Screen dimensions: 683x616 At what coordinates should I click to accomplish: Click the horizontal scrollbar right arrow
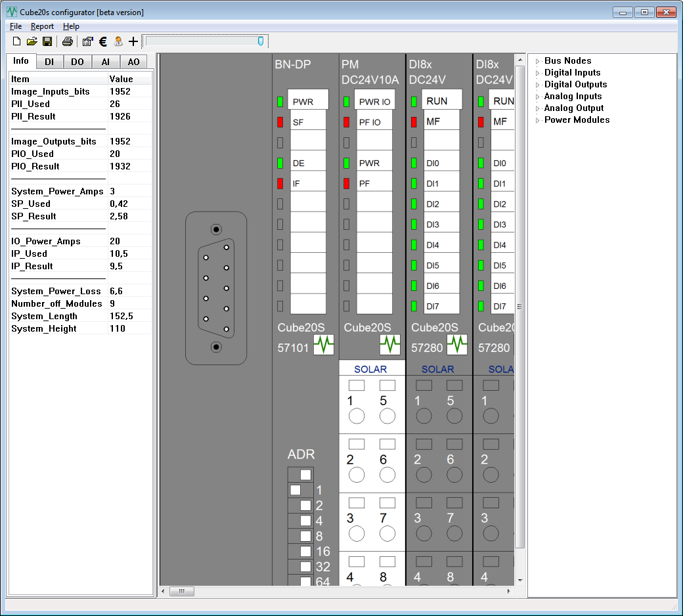(x=508, y=591)
